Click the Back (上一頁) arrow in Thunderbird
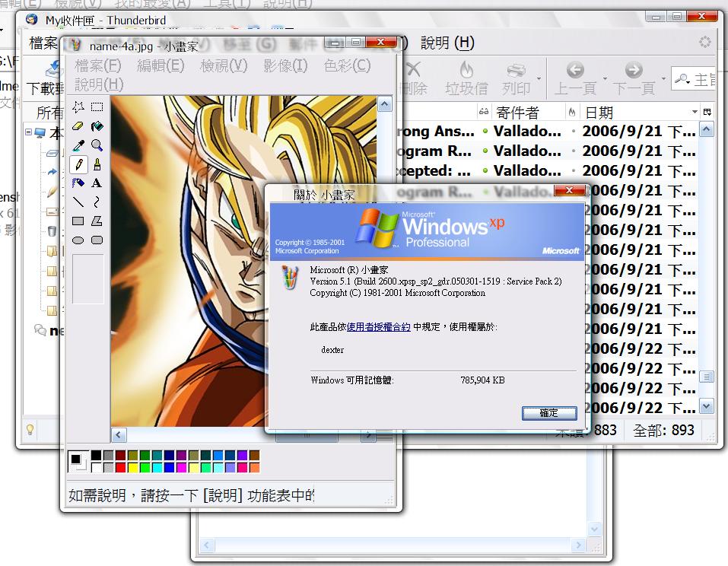This screenshot has height=566, width=728. click(x=575, y=78)
